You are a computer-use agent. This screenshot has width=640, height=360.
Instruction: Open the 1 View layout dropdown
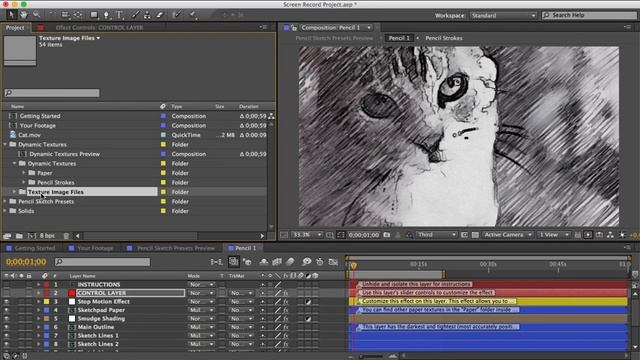tap(554, 235)
